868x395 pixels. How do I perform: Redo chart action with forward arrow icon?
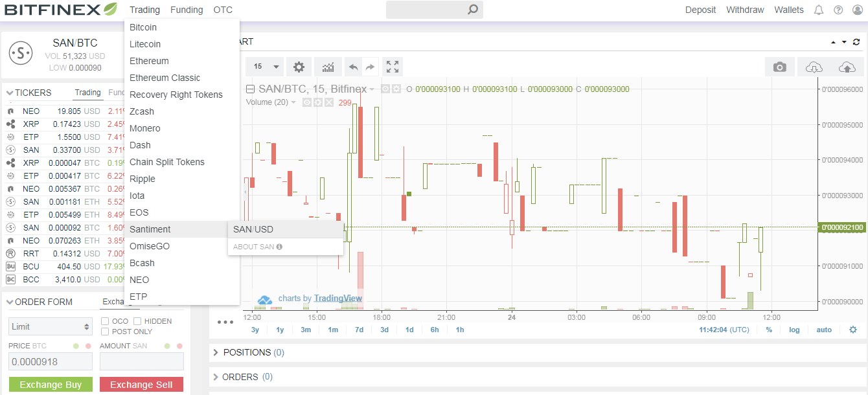pyautogui.click(x=371, y=67)
